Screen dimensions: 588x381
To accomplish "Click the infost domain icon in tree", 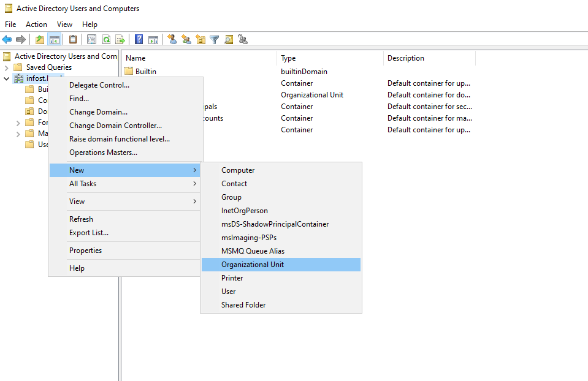I will pos(19,78).
